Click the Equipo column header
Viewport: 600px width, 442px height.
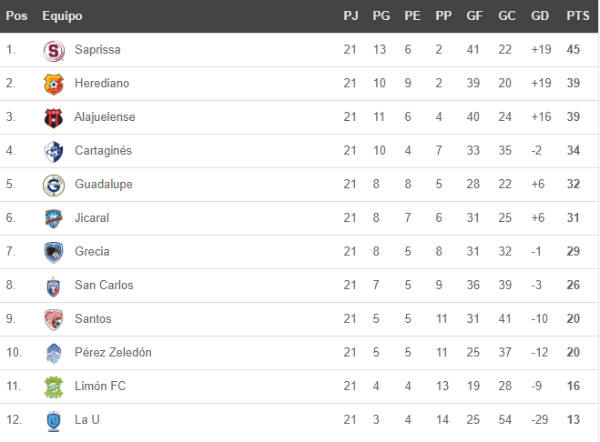coord(63,16)
